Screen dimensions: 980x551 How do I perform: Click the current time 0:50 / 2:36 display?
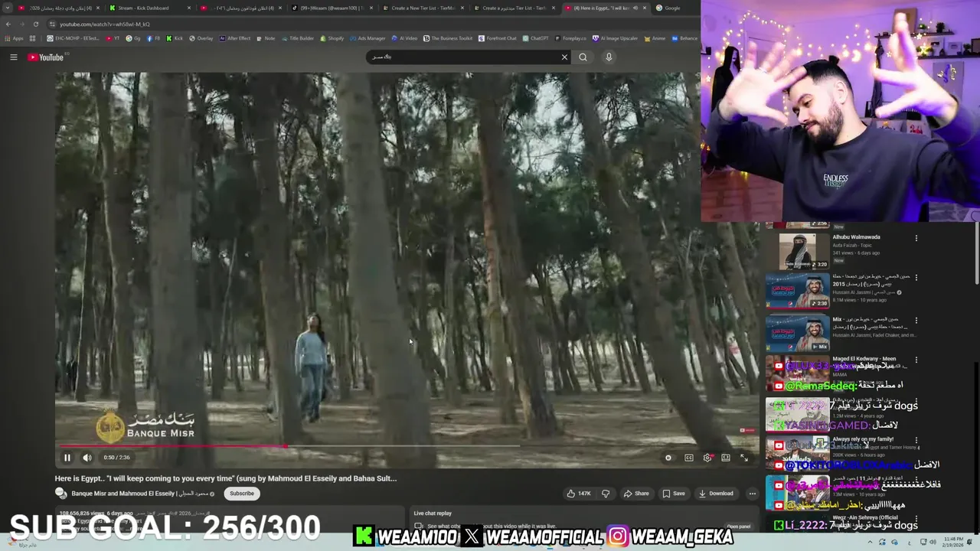116,458
